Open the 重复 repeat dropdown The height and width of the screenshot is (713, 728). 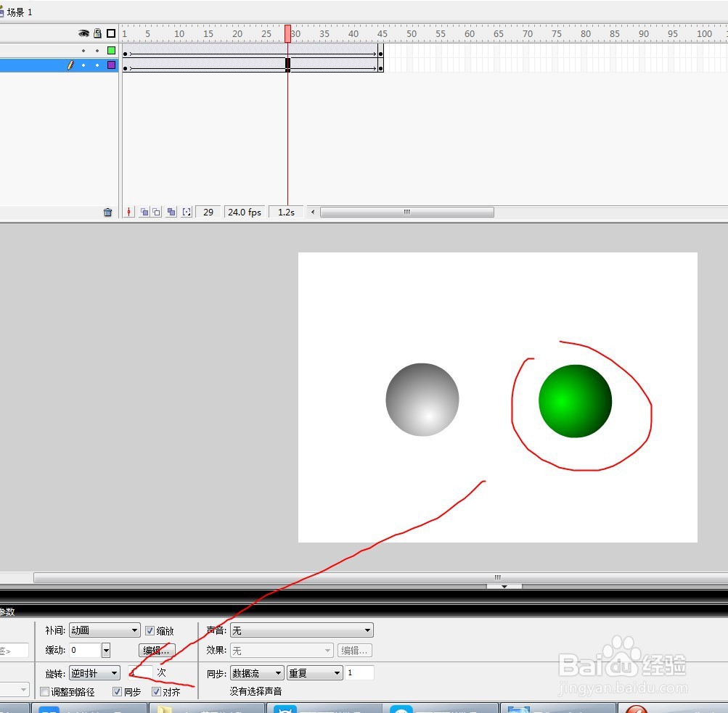(315, 672)
